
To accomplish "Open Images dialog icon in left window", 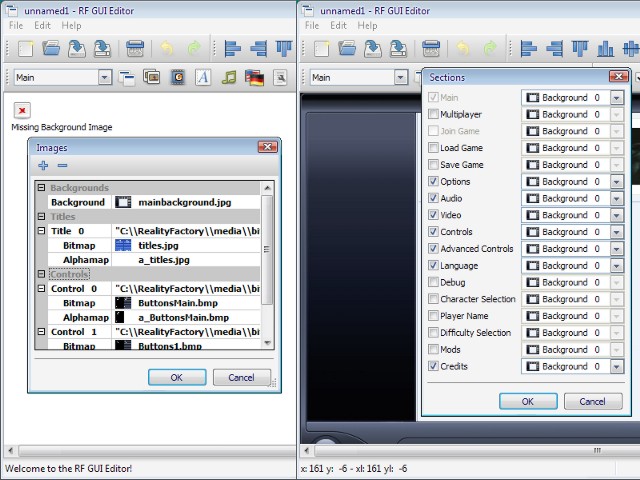I will point(151,77).
